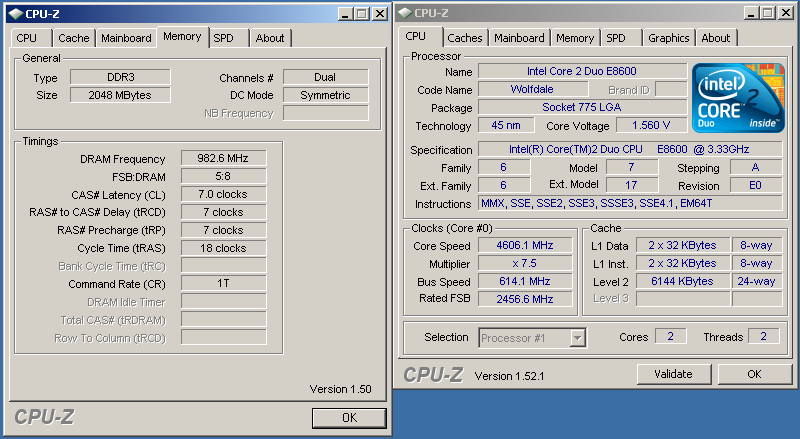The width and height of the screenshot is (800, 439).
Task: Open the Caches tab in the right window
Action: (x=465, y=38)
